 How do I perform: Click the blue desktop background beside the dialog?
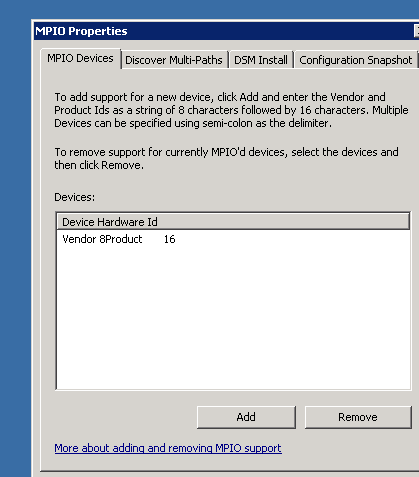pyautogui.click(x=15, y=233)
